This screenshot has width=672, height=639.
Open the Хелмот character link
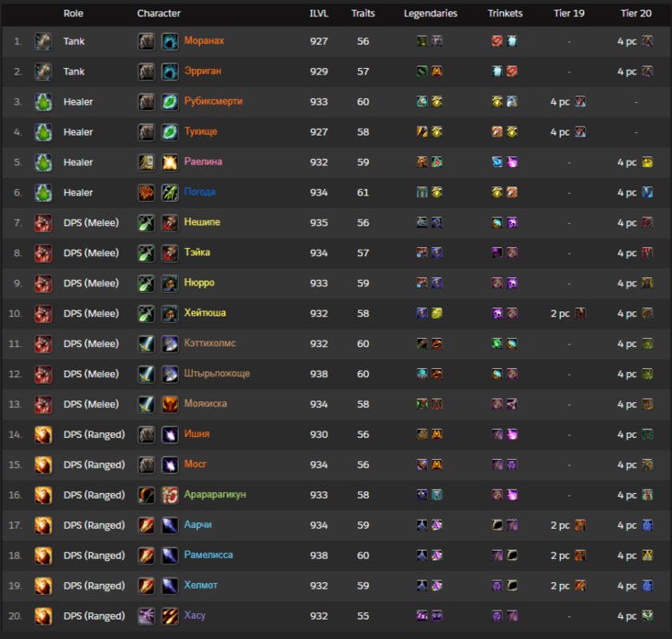tap(200, 585)
